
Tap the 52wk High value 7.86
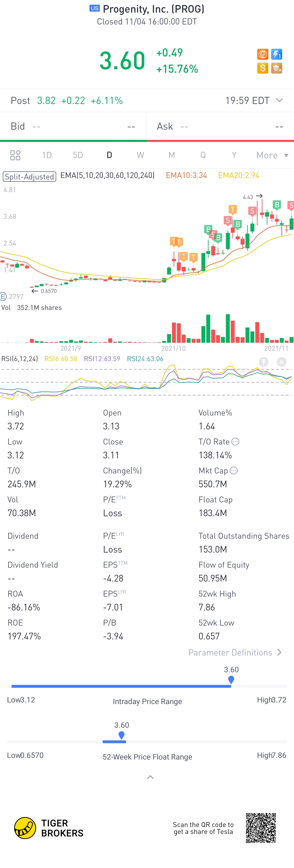[207, 607]
